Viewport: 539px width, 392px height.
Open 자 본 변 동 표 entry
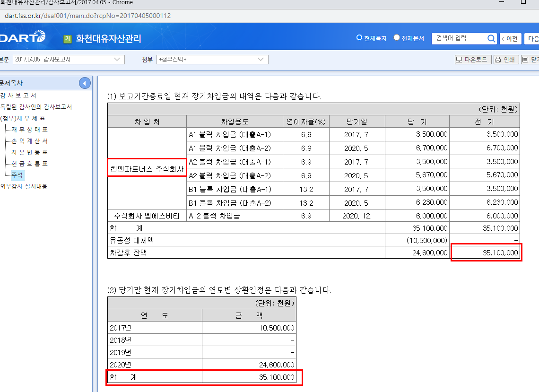point(30,152)
